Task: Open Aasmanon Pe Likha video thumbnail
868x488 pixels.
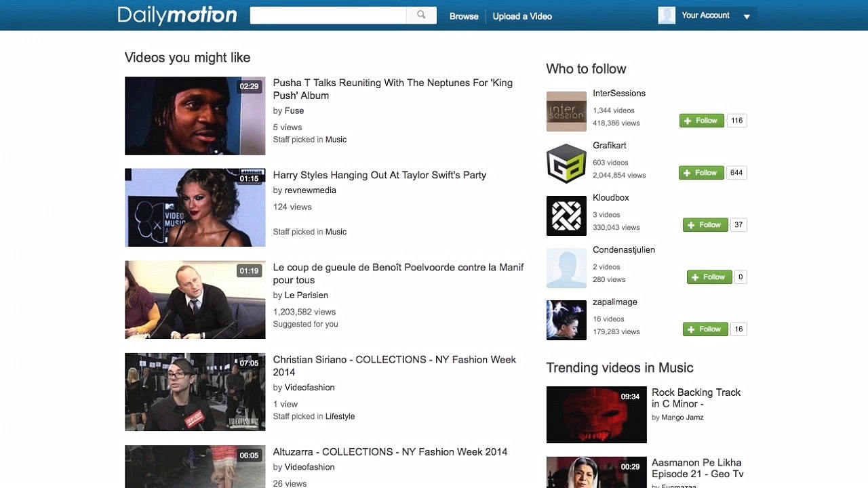Action: point(597,472)
